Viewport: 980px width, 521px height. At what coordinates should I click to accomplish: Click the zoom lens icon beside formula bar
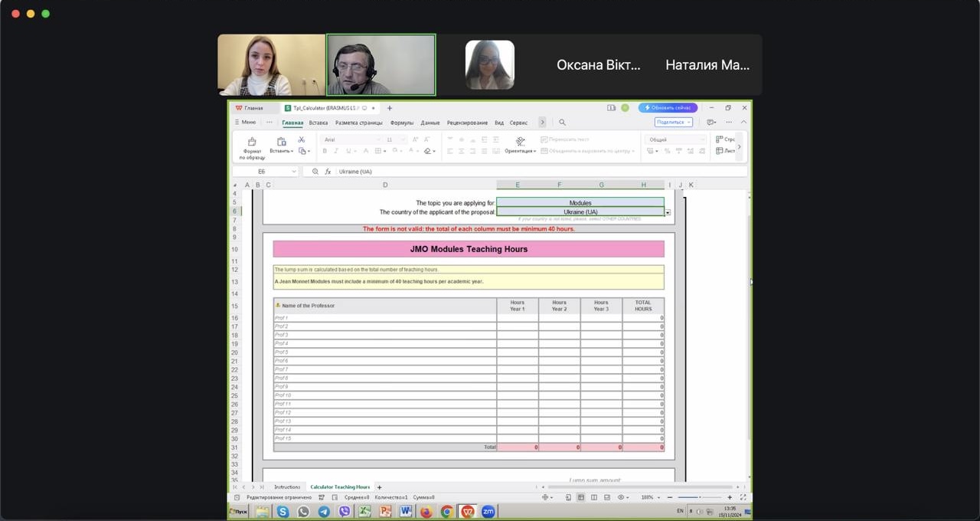coord(315,172)
